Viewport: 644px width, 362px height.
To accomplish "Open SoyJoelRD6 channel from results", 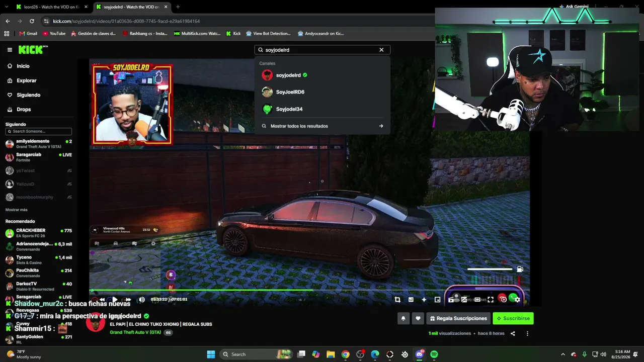I will point(322,92).
